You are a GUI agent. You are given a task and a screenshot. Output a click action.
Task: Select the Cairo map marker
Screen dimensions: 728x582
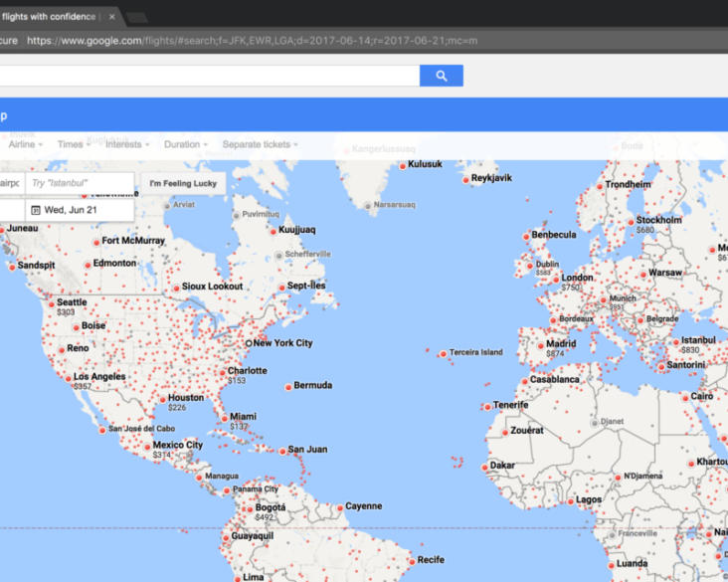pyautogui.click(x=685, y=398)
